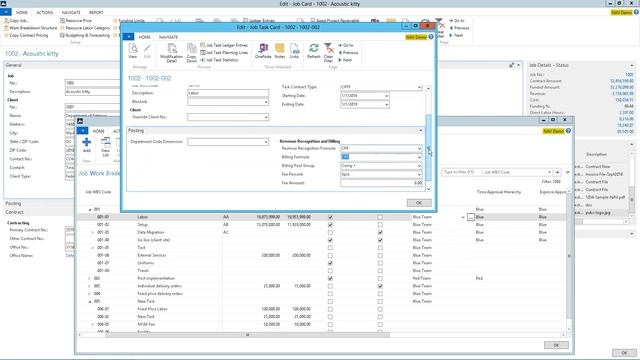This screenshot has width=640, height=360.
Task: Switch to NAVIGATE tab in Job Task Card
Action: 168,37
